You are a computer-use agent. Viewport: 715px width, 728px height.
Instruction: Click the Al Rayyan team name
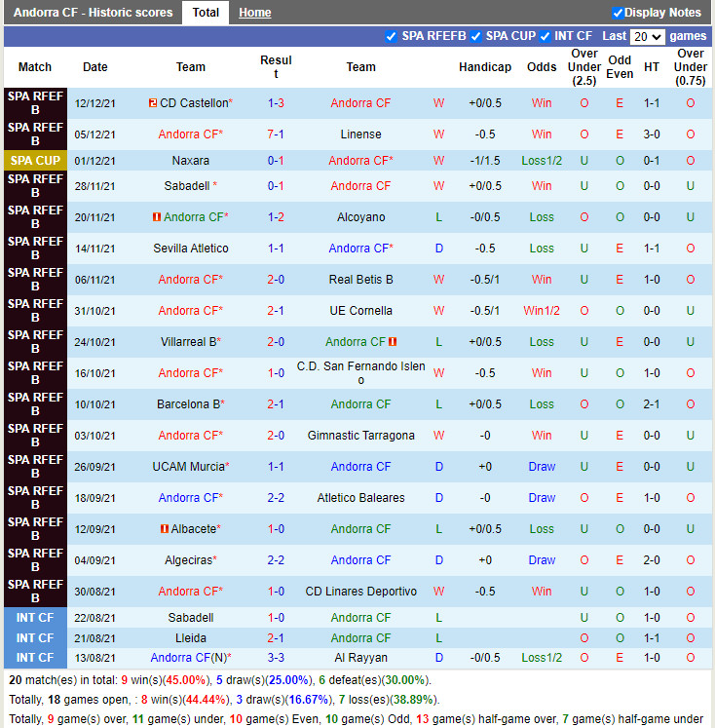pyautogui.click(x=360, y=658)
